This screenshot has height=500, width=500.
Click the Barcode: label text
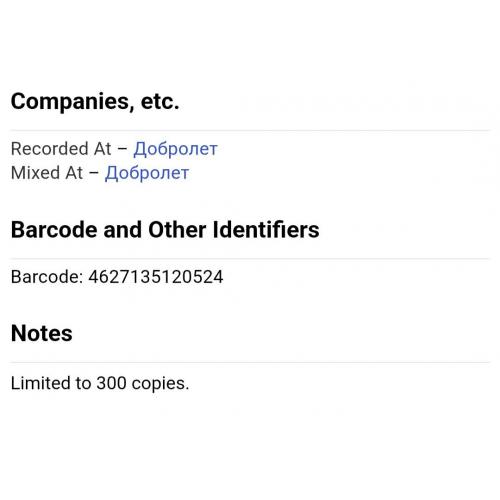(x=47, y=277)
